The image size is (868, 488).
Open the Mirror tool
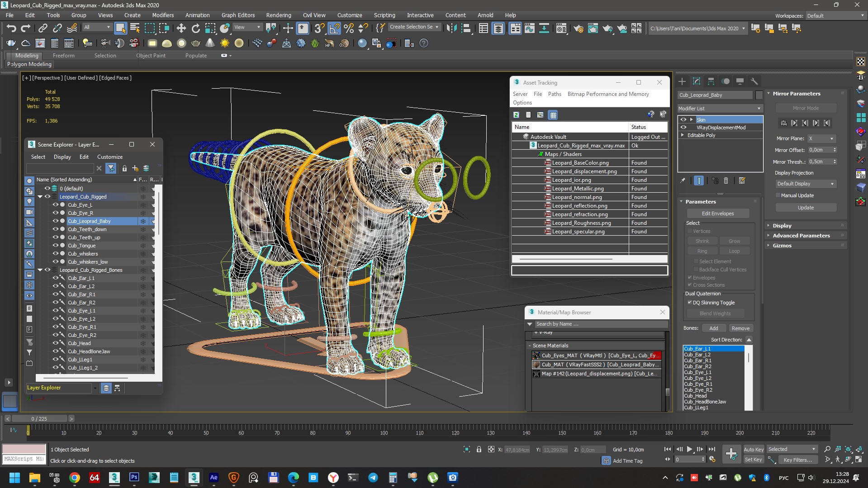[x=451, y=28]
